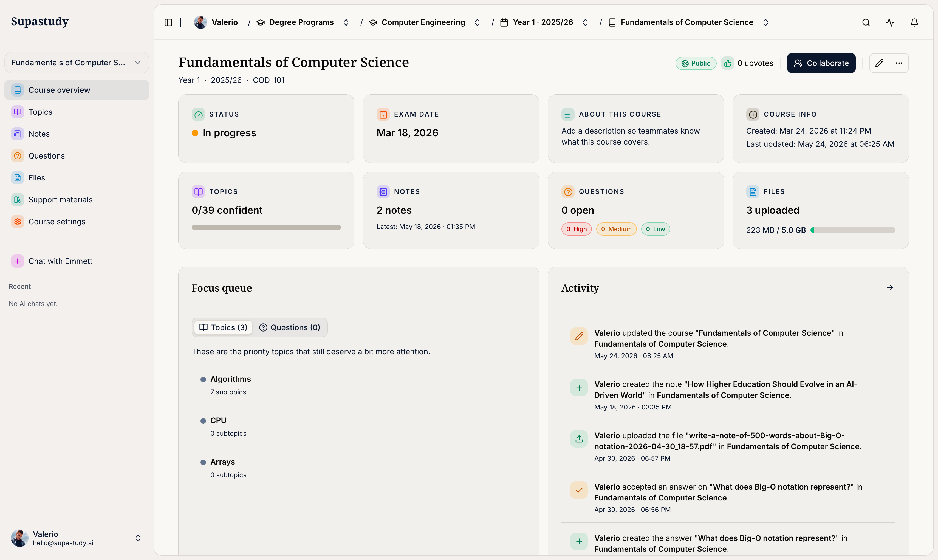Image resolution: width=938 pixels, height=560 pixels.
Task: Click the Questions card icon
Action: coord(568,192)
